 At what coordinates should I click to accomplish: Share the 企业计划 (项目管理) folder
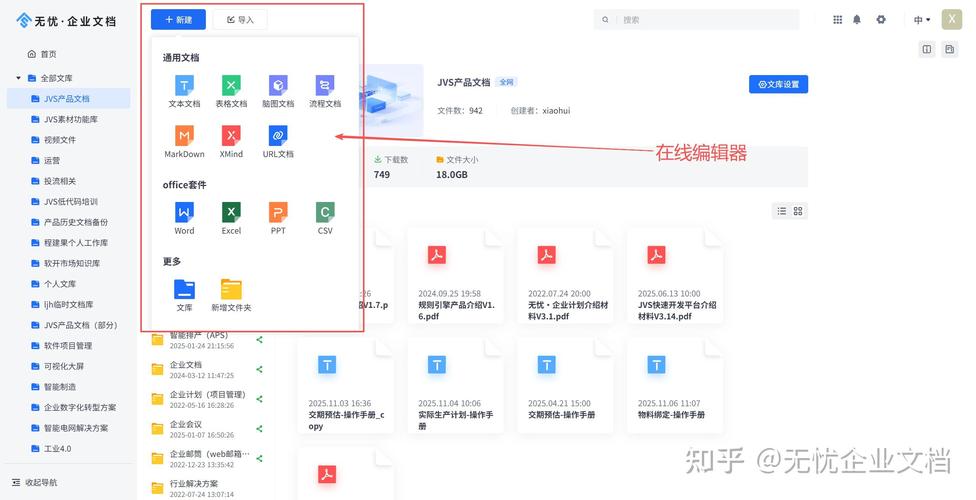(x=260, y=399)
